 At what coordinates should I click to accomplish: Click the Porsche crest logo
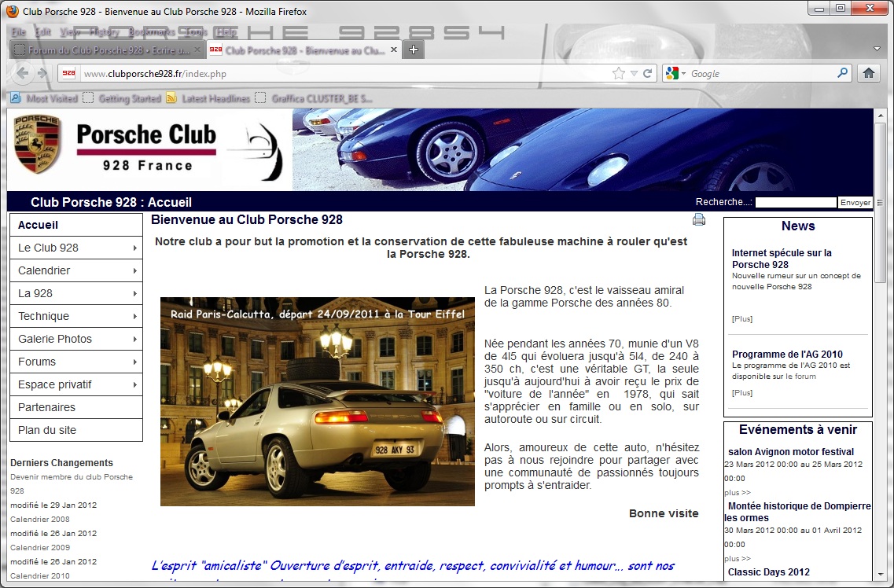[37, 144]
